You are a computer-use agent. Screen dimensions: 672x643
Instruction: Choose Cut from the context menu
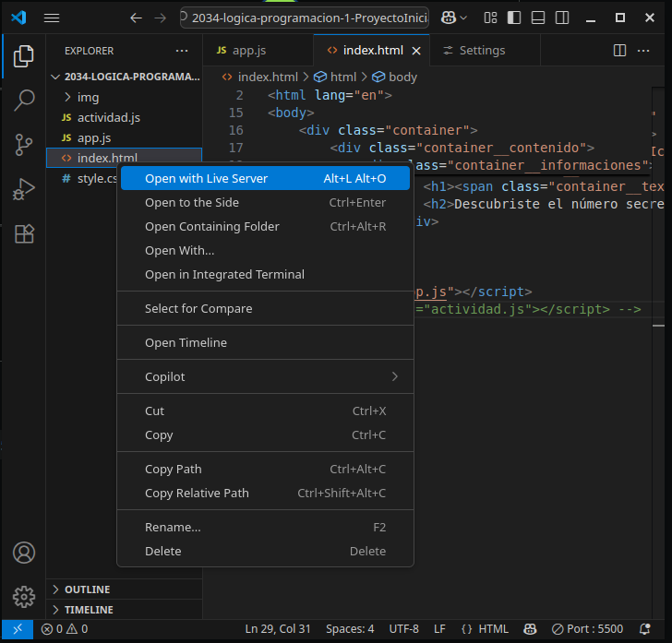click(x=265, y=411)
